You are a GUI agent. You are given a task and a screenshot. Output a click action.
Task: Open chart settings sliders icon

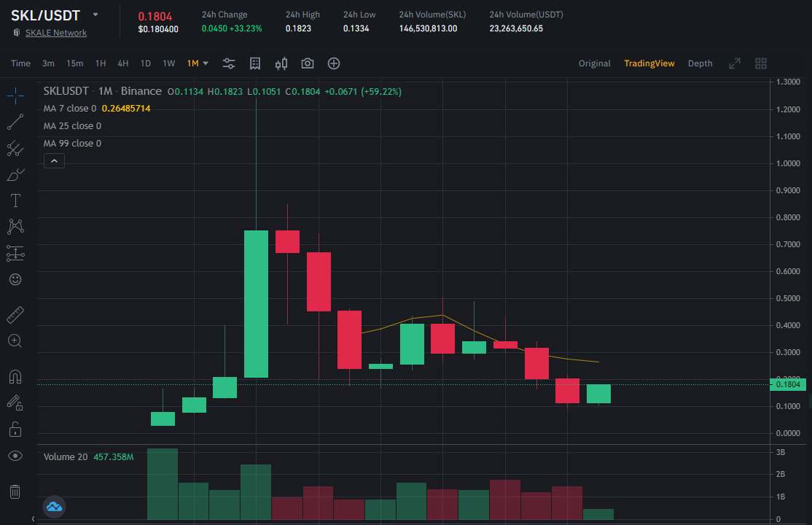(x=228, y=63)
